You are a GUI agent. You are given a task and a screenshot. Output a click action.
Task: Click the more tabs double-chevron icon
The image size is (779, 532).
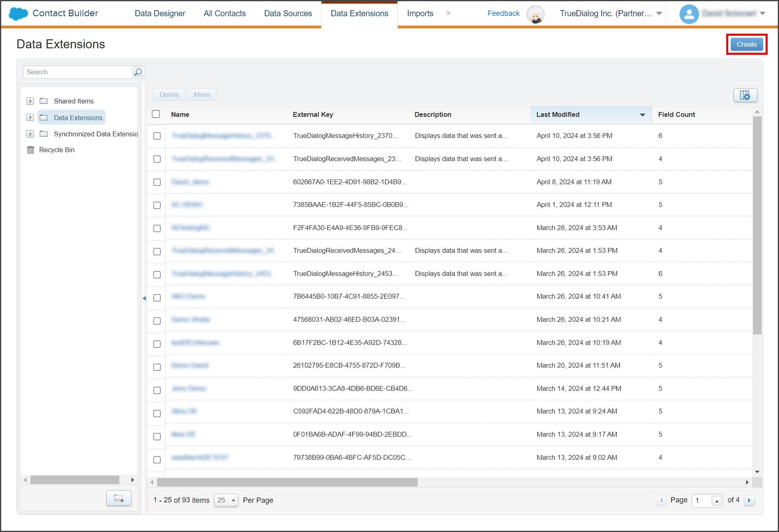(448, 13)
